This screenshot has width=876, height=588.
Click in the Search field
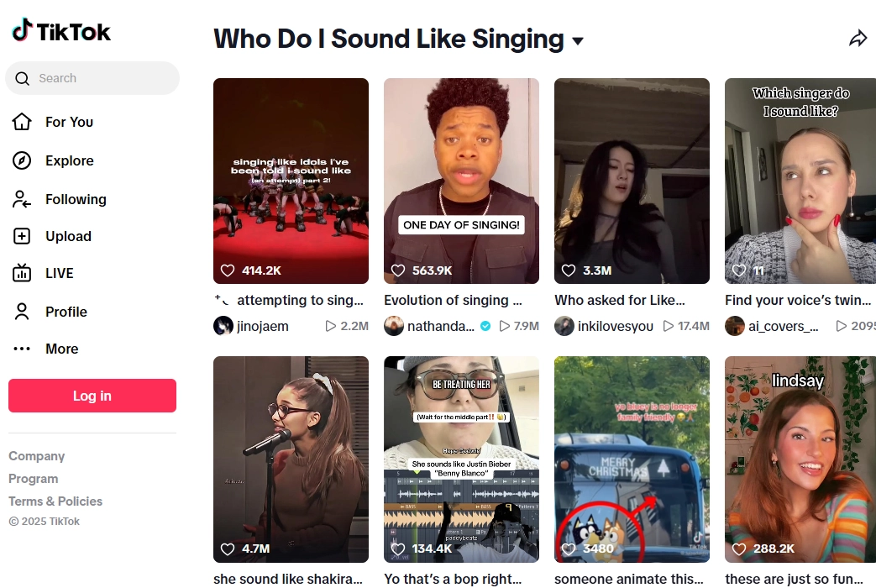(x=101, y=78)
